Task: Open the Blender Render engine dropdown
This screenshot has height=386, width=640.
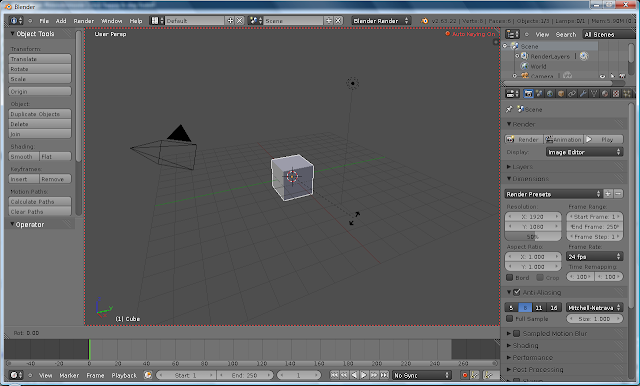Action: [381, 20]
